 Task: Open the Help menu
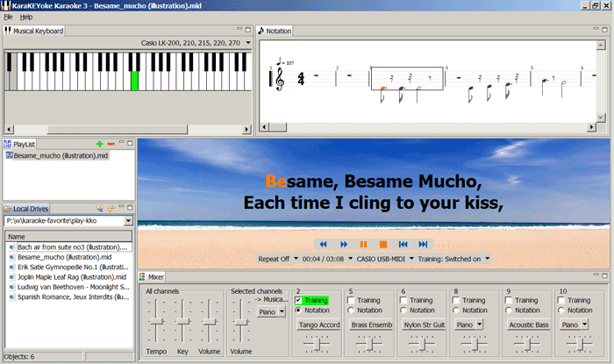click(26, 17)
